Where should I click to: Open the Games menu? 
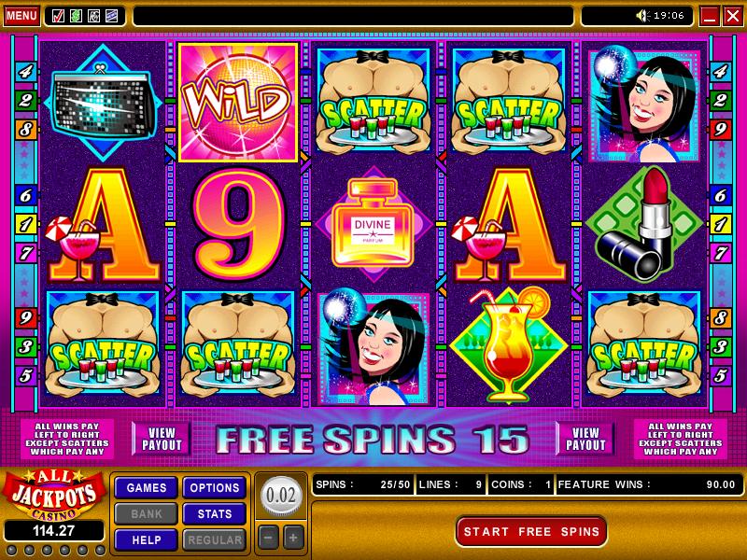click(147, 487)
